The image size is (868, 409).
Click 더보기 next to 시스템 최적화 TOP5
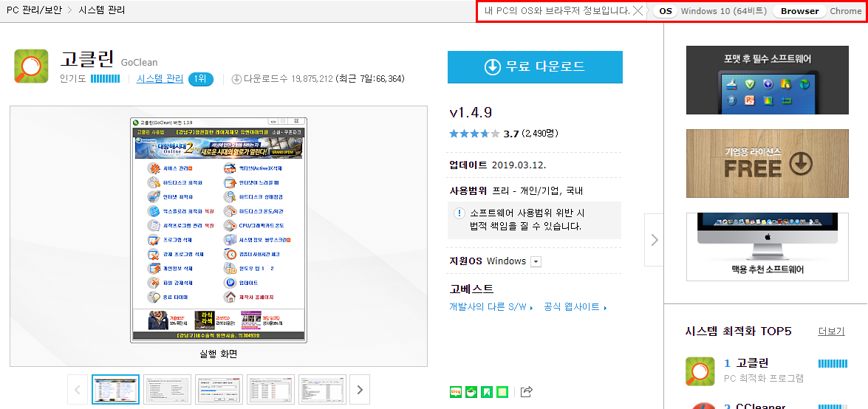(831, 331)
